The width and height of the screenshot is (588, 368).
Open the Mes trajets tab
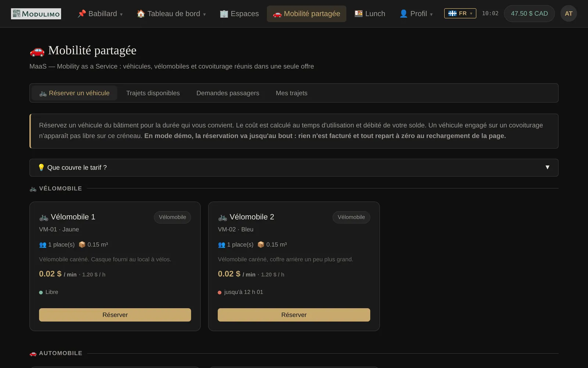[291, 93]
